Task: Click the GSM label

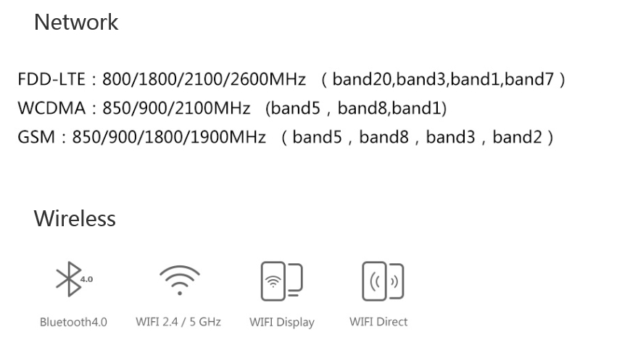Action: (36, 137)
